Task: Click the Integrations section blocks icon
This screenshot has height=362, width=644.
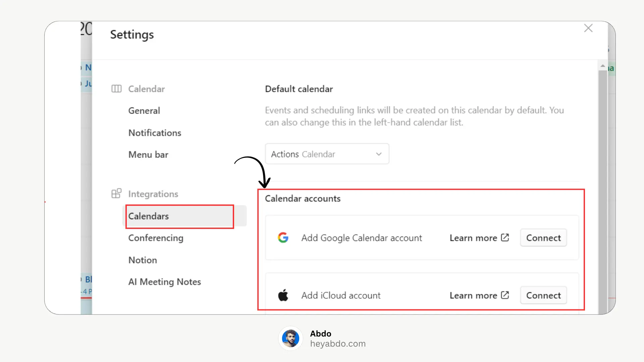Action: tap(116, 193)
